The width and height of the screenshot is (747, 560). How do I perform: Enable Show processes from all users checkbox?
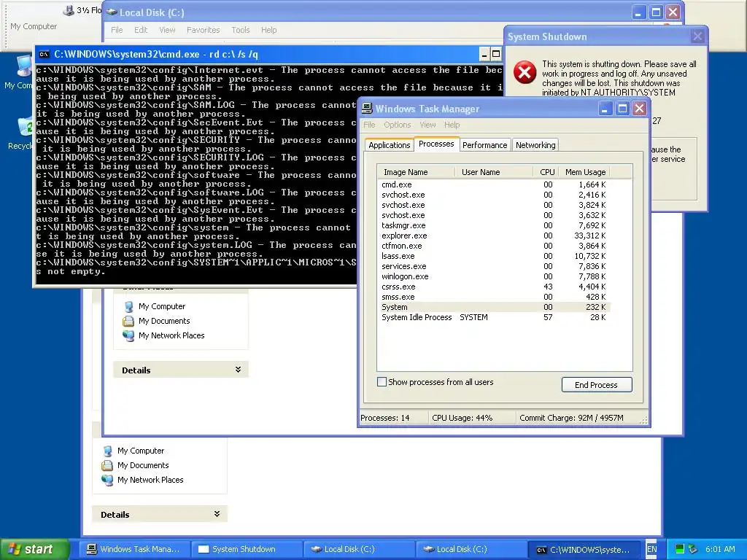click(x=382, y=382)
